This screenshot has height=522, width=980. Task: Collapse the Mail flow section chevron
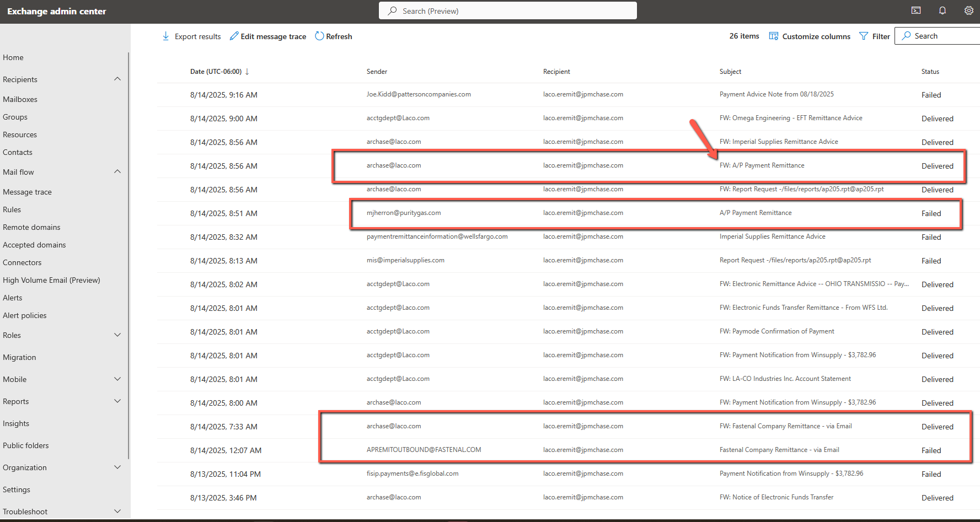pyautogui.click(x=117, y=171)
